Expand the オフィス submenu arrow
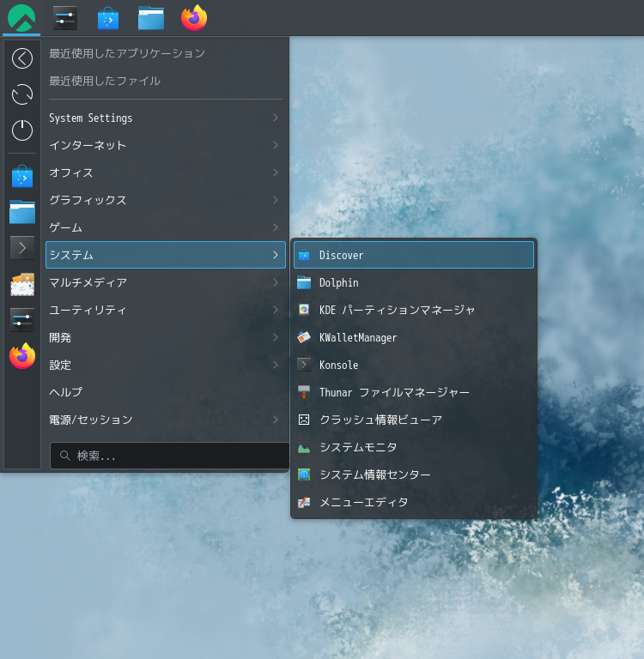The image size is (644, 659). pos(276,172)
